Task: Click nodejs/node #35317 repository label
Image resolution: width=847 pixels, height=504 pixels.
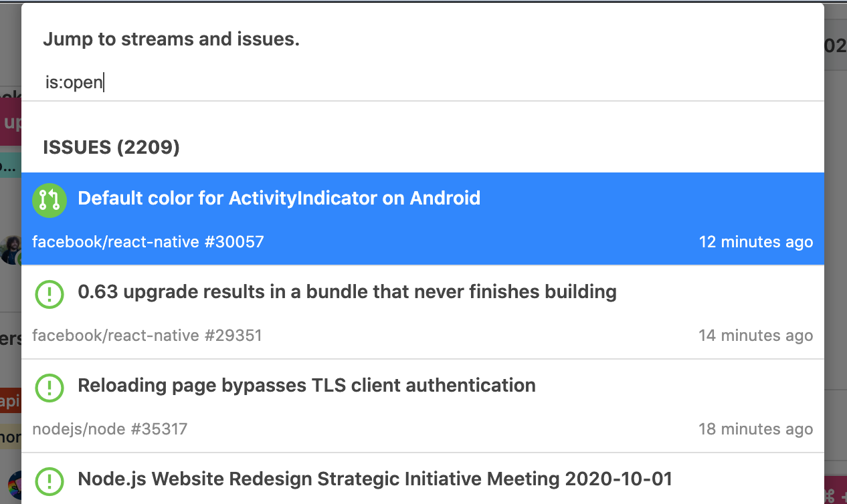Action: point(110,429)
